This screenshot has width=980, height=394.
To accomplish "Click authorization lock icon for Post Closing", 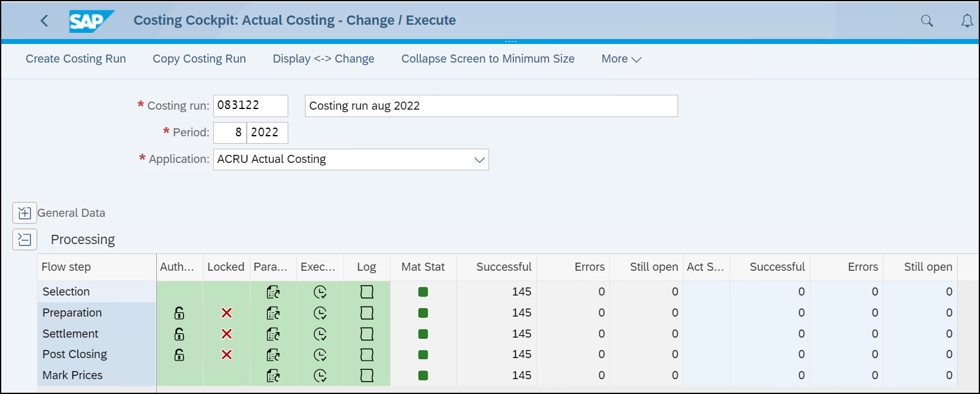I will (179, 355).
